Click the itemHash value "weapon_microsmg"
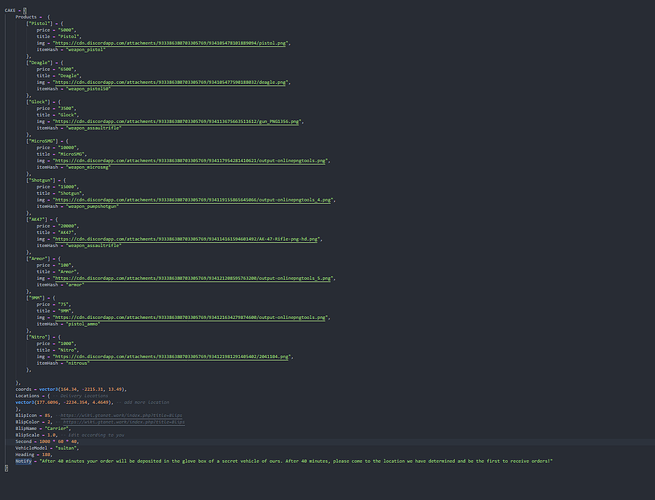 tap(88, 168)
